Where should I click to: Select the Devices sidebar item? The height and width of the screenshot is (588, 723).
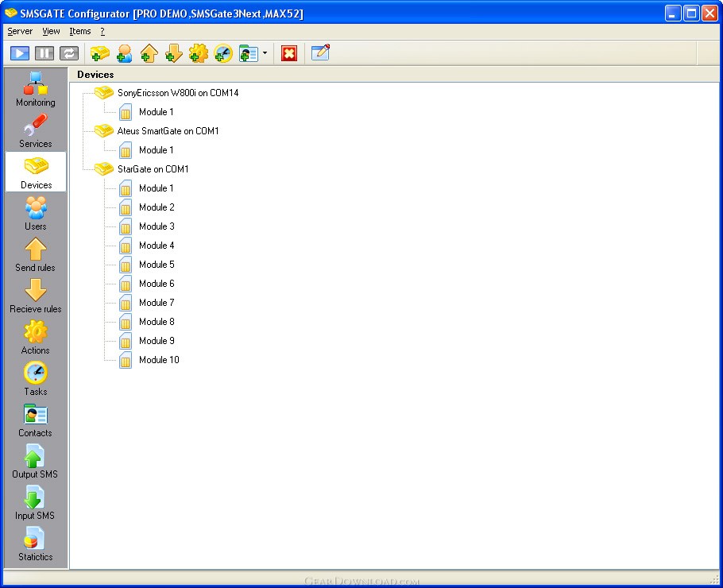[36, 172]
